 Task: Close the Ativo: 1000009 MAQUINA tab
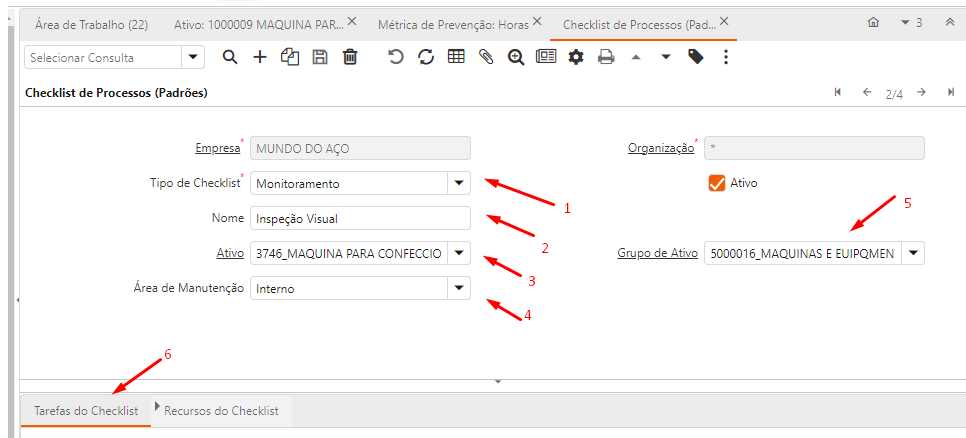pyautogui.click(x=352, y=22)
